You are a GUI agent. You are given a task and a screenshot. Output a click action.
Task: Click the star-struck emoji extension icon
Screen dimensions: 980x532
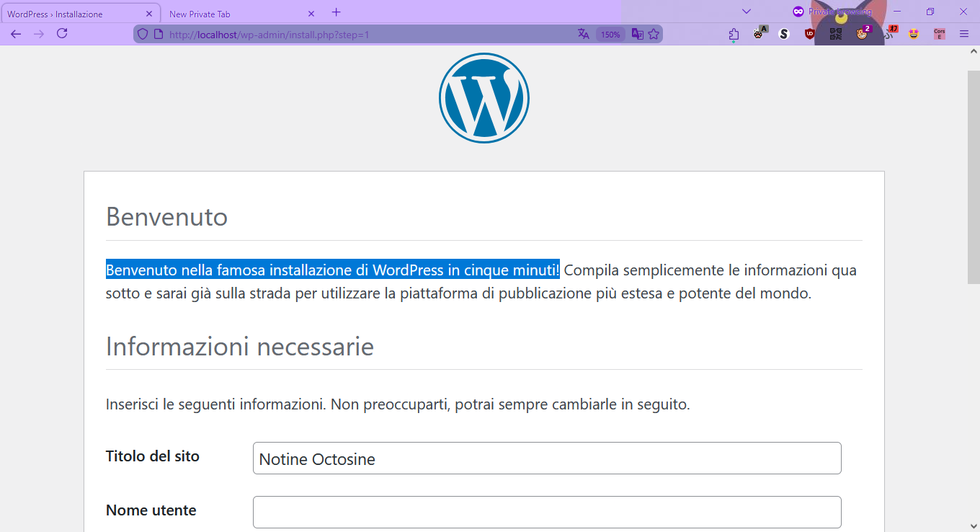click(914, 33)
